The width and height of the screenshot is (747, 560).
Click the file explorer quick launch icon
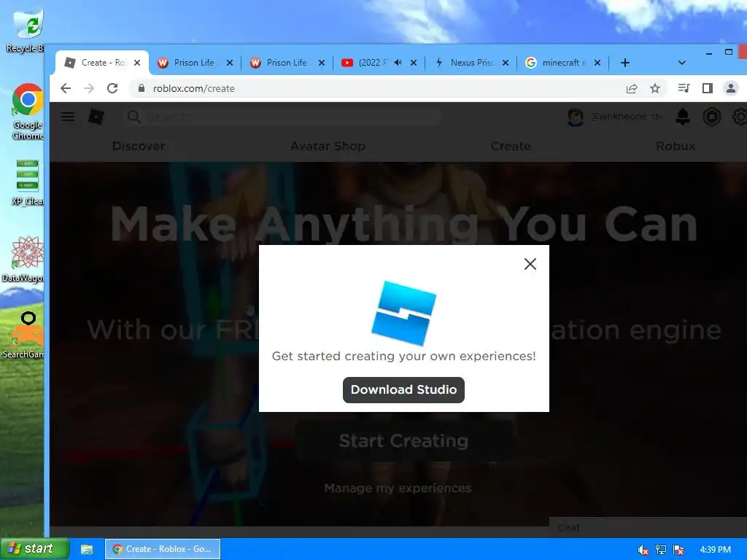(87, 550)
